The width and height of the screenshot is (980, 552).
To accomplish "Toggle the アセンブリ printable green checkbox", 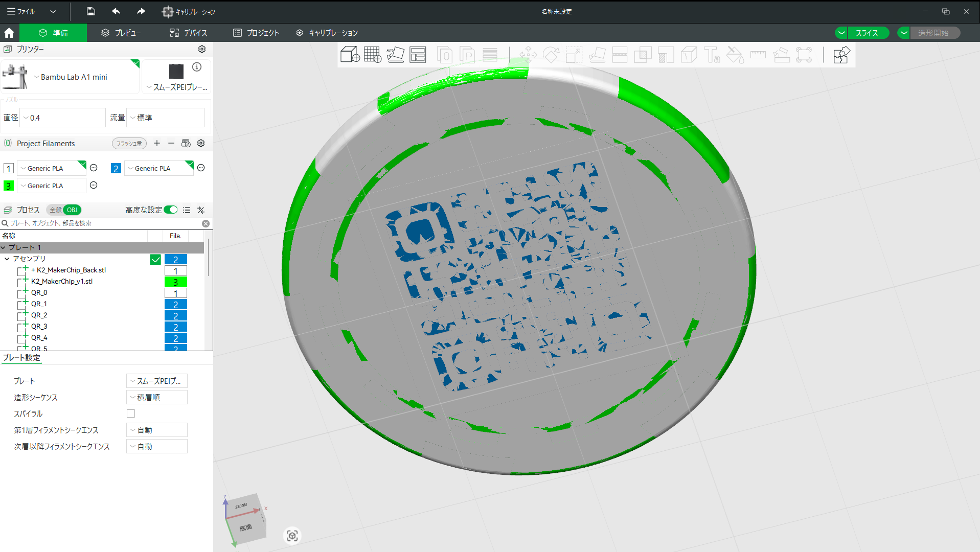I will click(x=155, y=260).
